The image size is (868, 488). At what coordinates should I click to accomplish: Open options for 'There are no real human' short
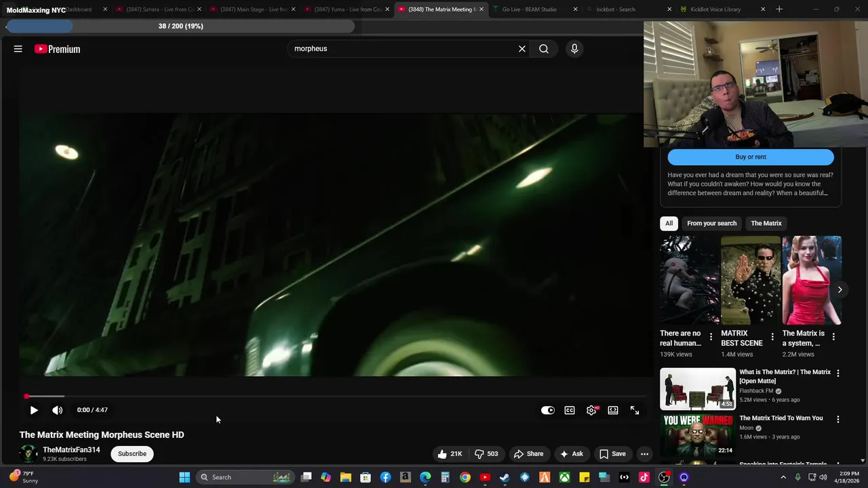click(x=711, y=337)
